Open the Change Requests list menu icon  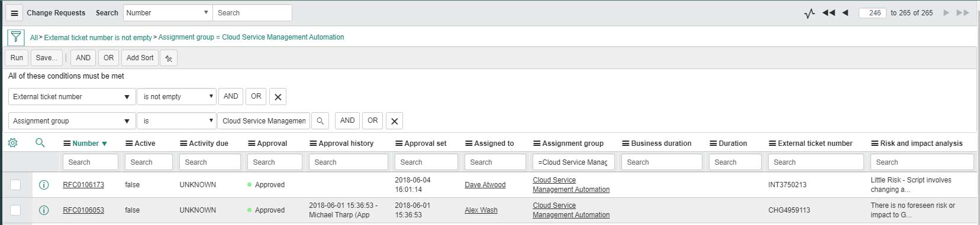[14, 13]
